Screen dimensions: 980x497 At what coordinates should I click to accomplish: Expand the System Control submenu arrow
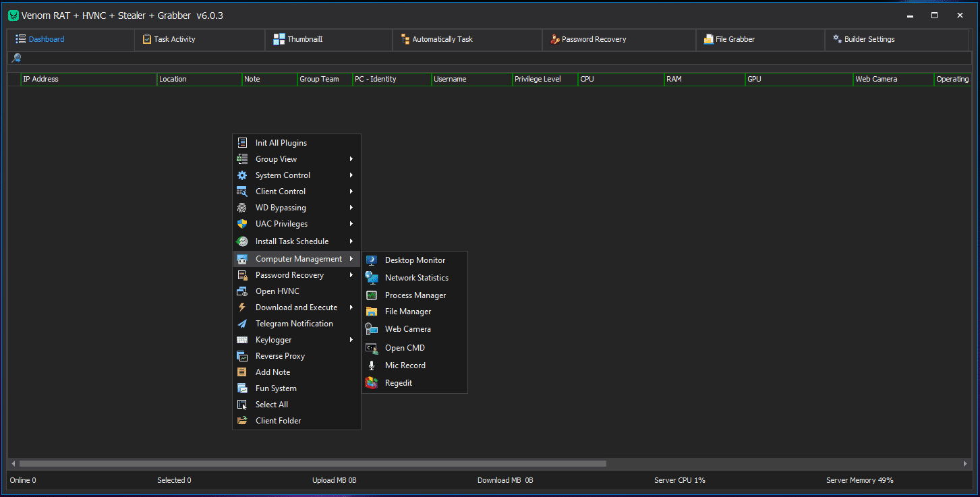351,175
